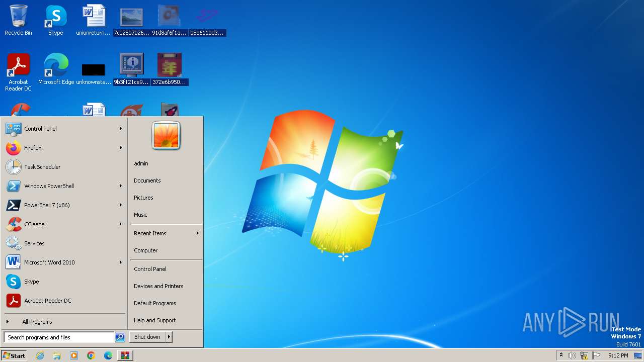
Task: Open Default Programs
Action: (166, 303)
